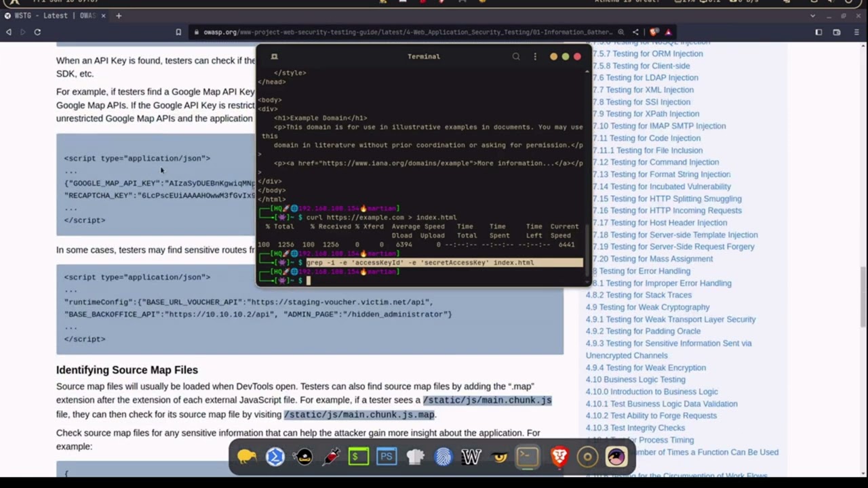Launch the blue sigma hexagon dock app

(x=275, y=457)
